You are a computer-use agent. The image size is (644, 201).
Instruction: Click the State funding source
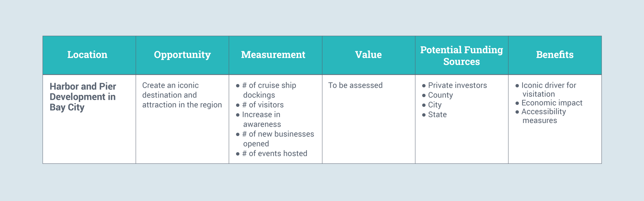point(437,115)
